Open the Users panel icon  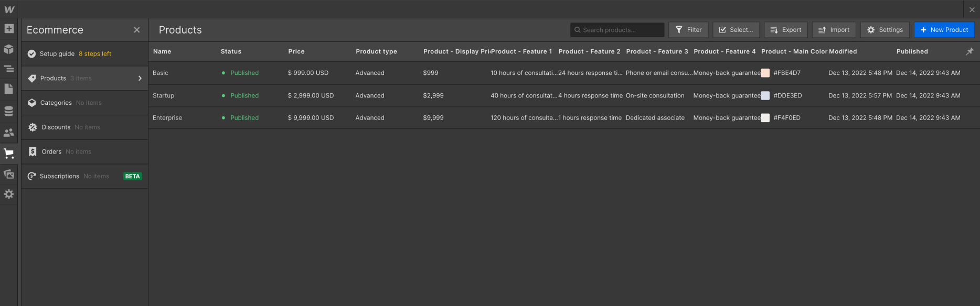(9, 133)
